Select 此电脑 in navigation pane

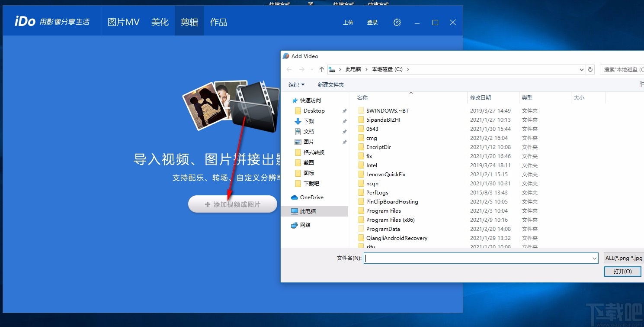(314, 211)
